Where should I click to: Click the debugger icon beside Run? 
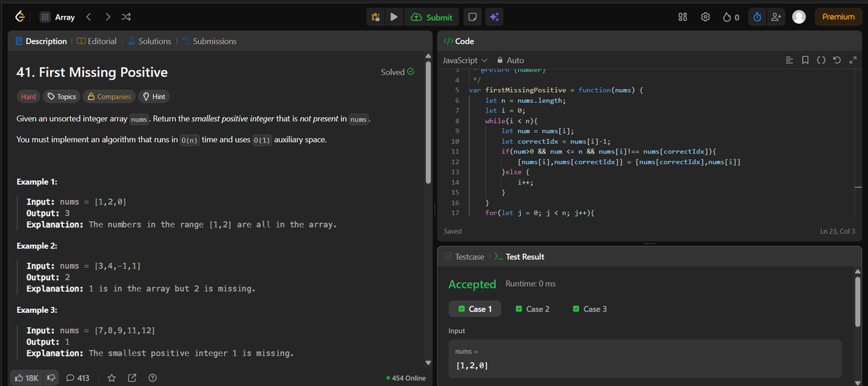tap(375, 17)
